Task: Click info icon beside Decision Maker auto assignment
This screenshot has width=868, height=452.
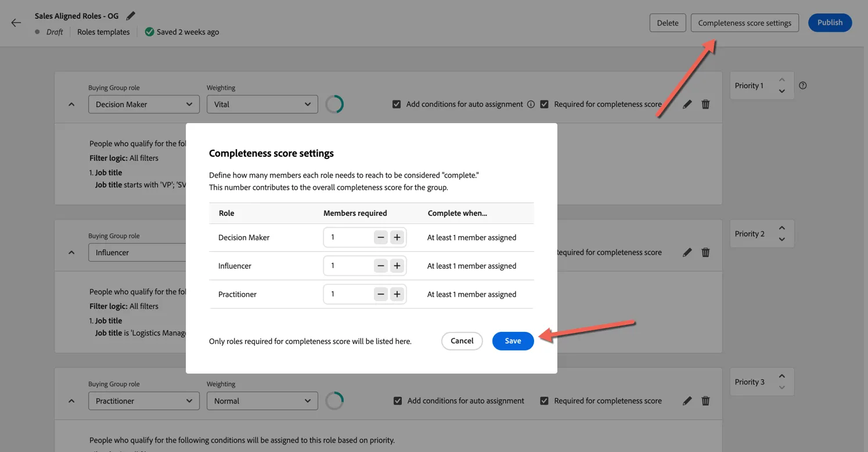Action: [531, 104]
